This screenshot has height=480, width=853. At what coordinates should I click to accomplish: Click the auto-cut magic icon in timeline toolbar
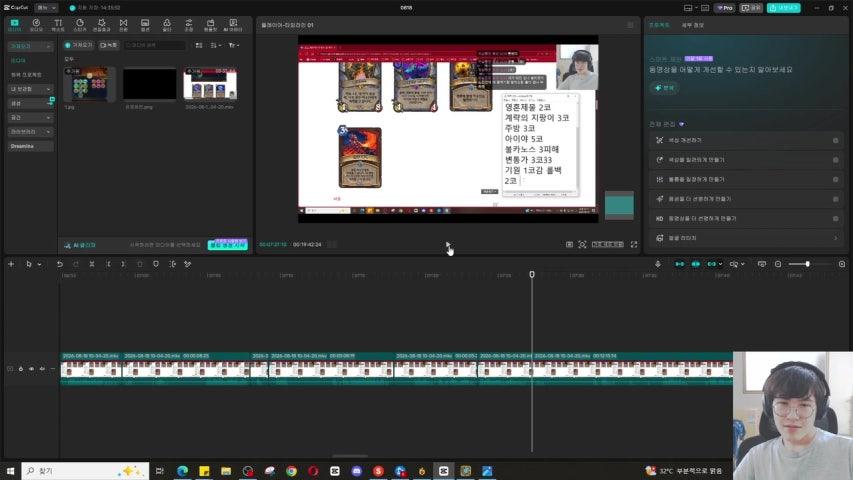click(x=188, y=264)
